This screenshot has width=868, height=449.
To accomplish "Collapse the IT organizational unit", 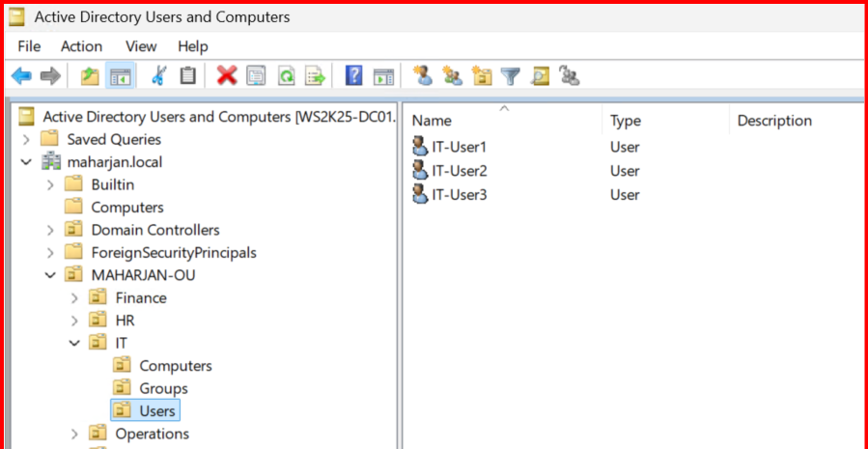I will 74,343.
